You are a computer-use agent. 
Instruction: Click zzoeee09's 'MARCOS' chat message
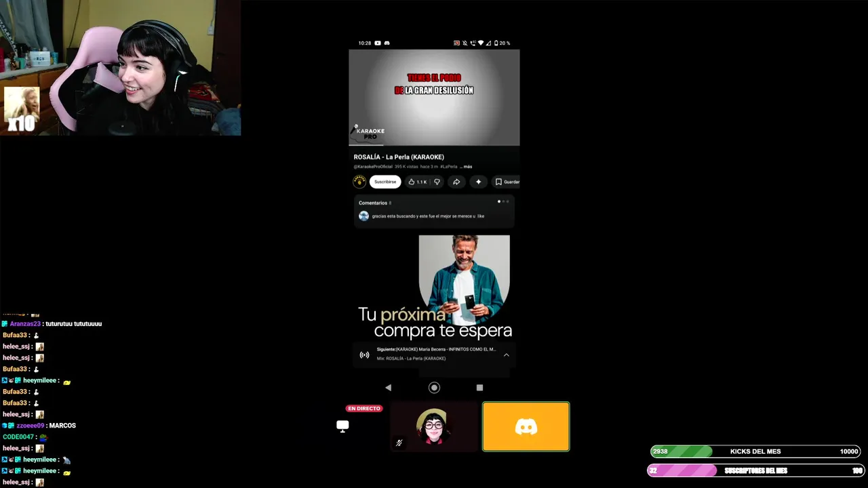62,426
